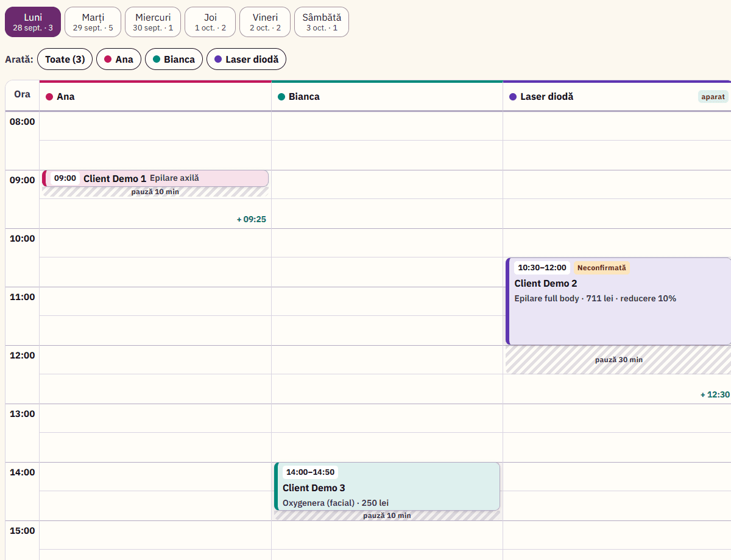Click the 15:00 hour label
Screen dimensions: 731x560
click(23, 530)
